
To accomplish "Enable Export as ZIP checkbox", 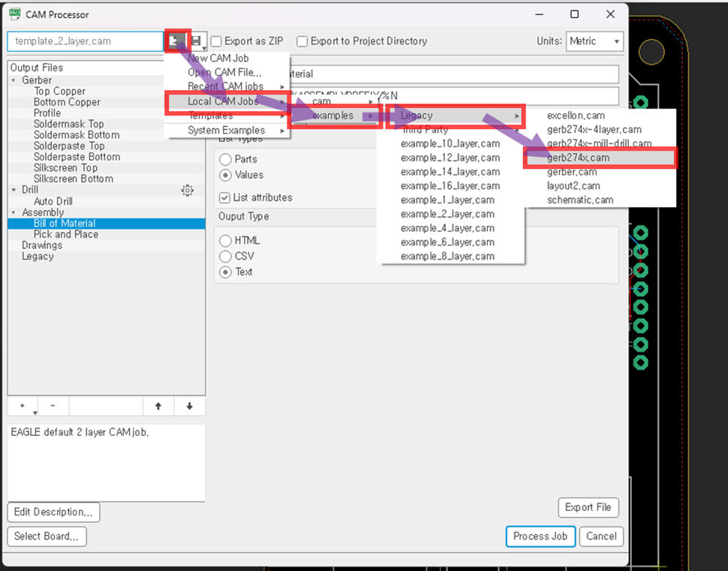I will pos(216,41).
